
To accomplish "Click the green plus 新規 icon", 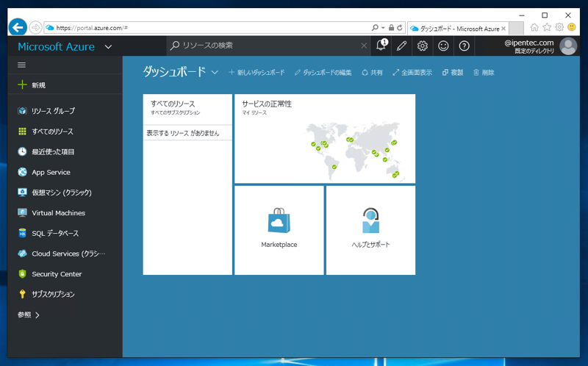I will coord(22,85).
